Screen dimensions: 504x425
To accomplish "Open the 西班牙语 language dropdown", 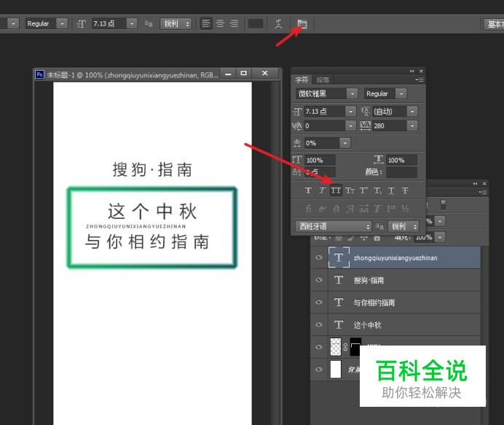I will point(334,226).
